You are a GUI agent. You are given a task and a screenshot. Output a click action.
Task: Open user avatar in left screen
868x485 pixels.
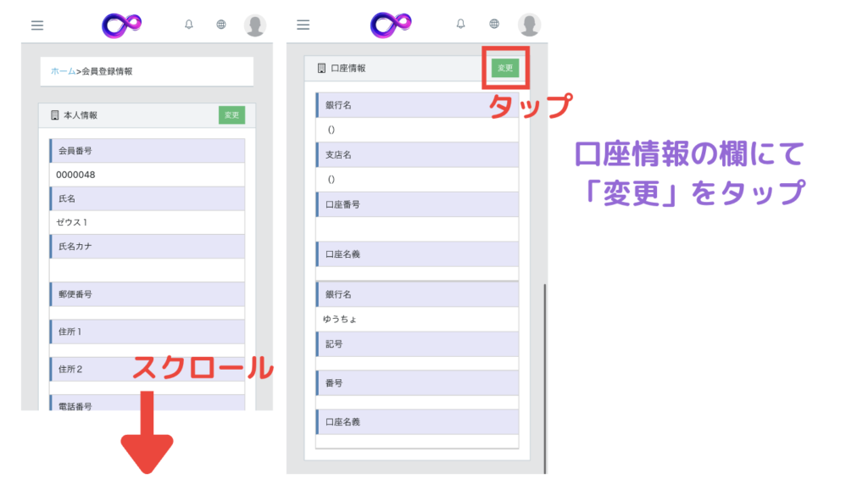[255, 25]
